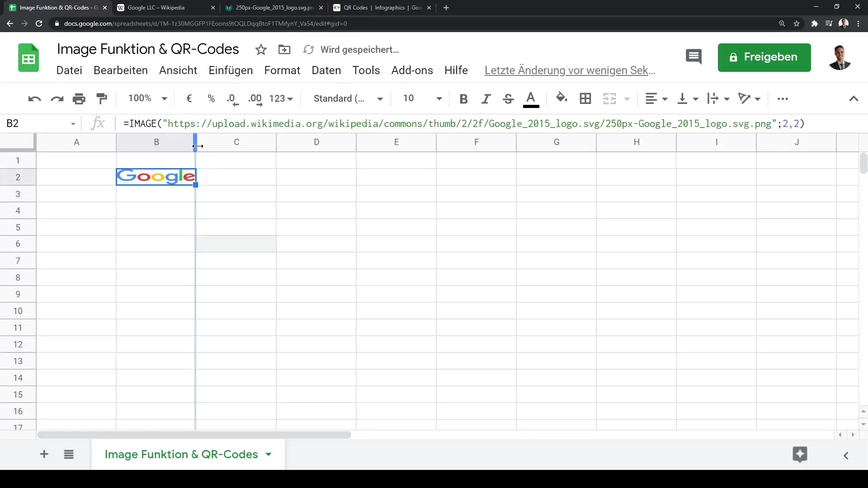Collapse the menus with caret icon

(x=854, y=99)
